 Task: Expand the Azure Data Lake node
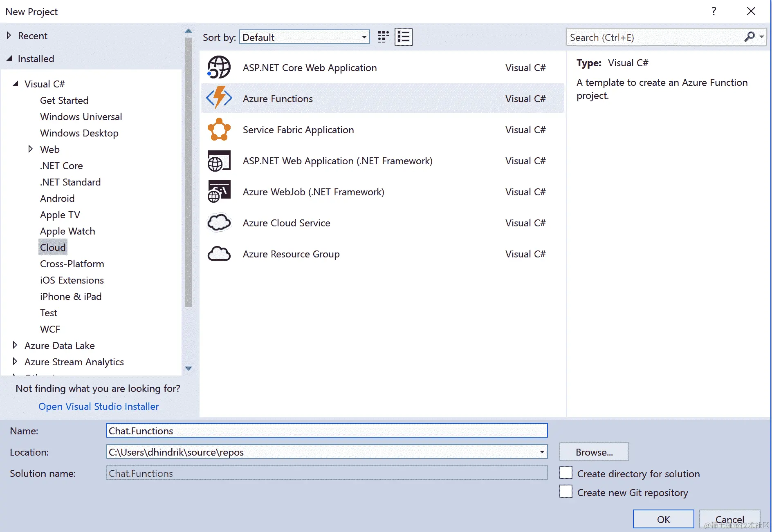[15, 345]
